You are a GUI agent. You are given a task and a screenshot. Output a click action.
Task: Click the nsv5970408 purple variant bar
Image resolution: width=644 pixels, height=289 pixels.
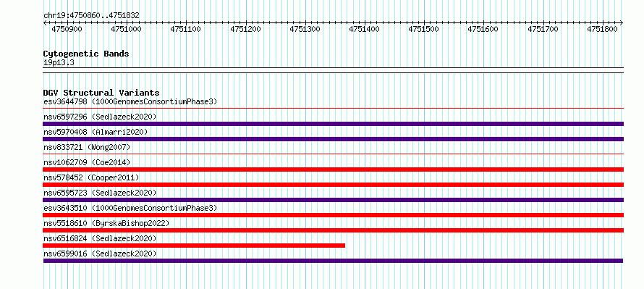click(334, 139)
